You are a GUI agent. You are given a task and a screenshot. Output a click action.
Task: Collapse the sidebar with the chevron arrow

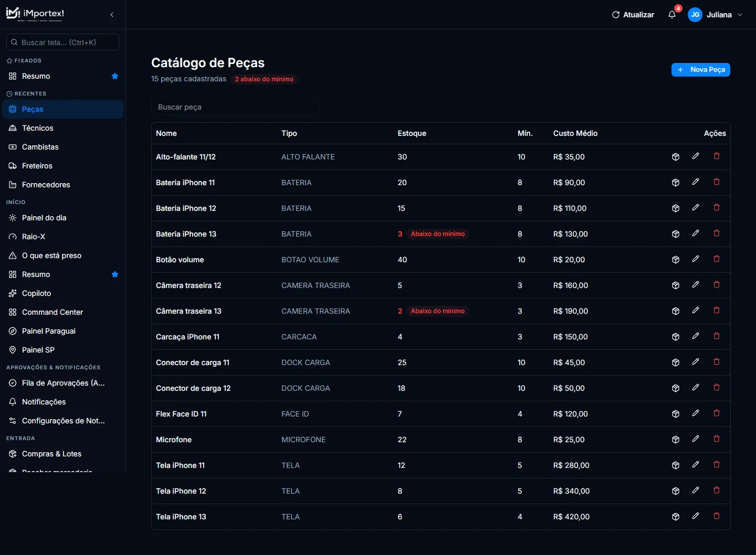point(112,15)
